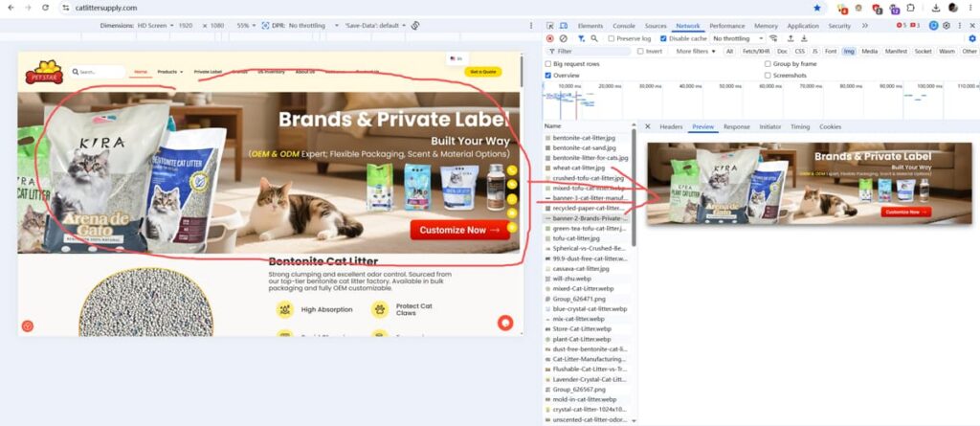Viewport: 980px width, 426px height.
Task: Open the Chrome profile avatar
Action: pos(953,8)
